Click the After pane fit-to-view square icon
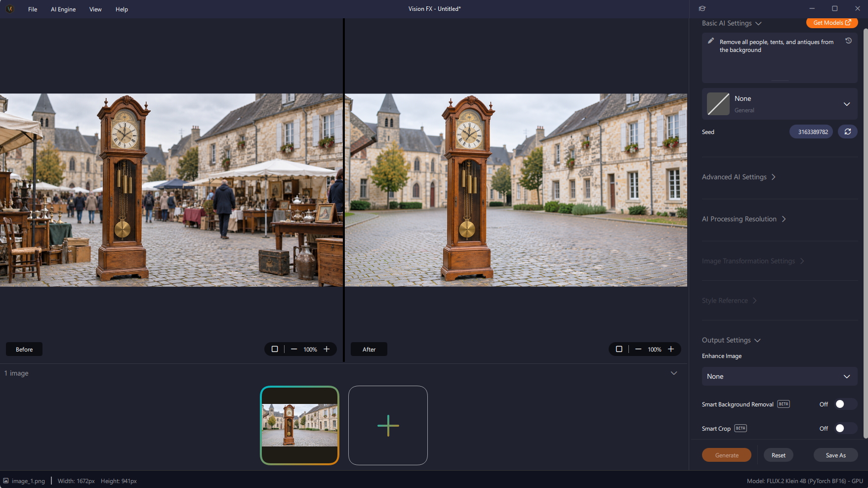 point(619,349)
